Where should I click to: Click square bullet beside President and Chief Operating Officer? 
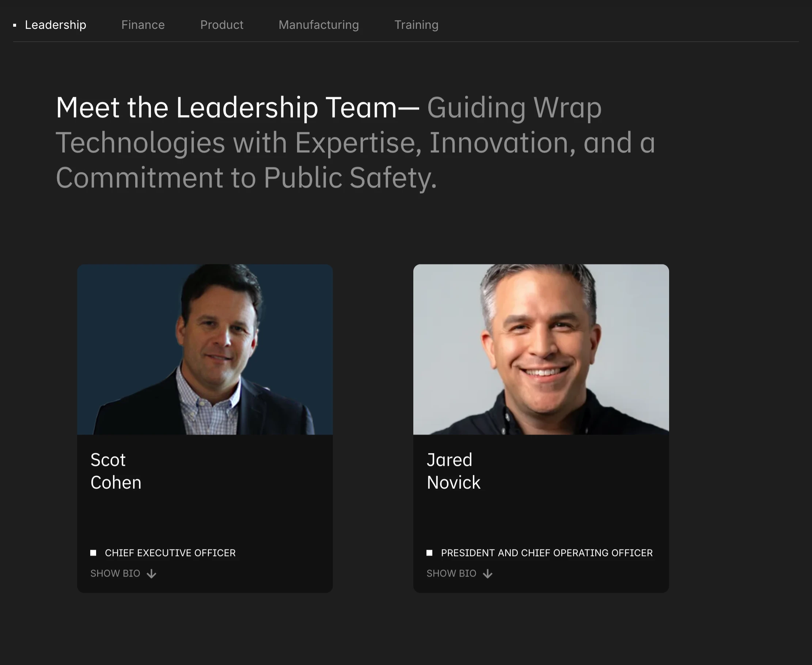tap(429, 553)
